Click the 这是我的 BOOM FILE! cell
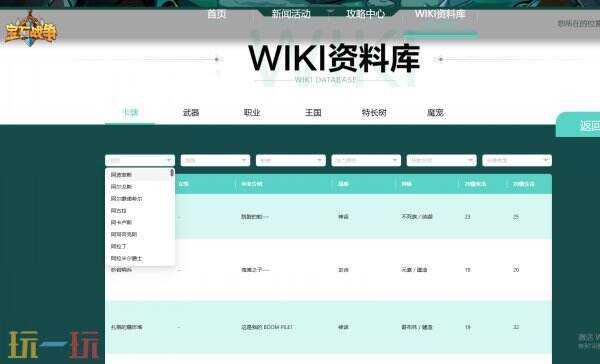The image size is (600, 364). (x=267, y=327)
